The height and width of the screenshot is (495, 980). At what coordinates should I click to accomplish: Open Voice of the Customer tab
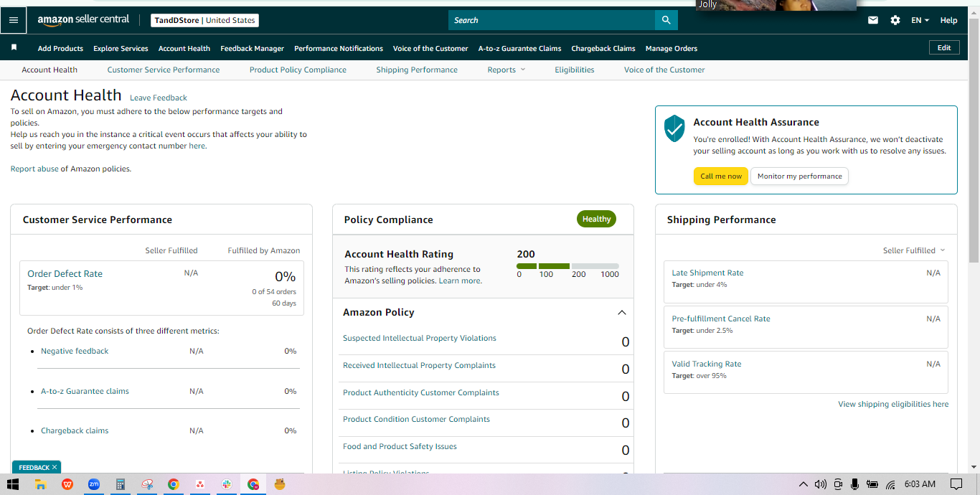[x=664, y=70]
